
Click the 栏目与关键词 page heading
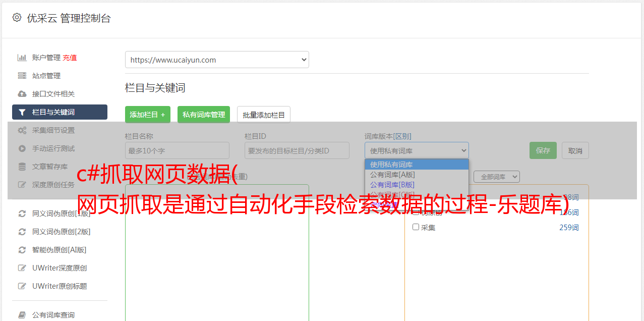(x=155, y=88)
